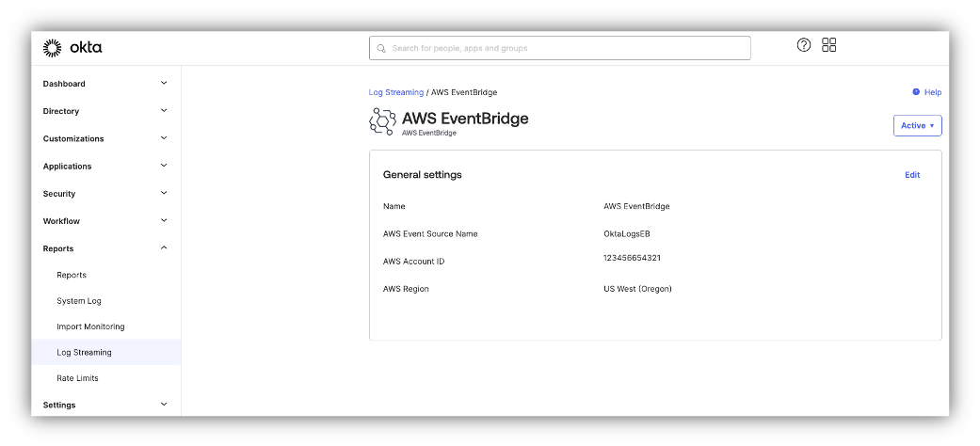
Task: Click the AWS EventBridge hexagon icon
Action: click(x=382, y=121)
